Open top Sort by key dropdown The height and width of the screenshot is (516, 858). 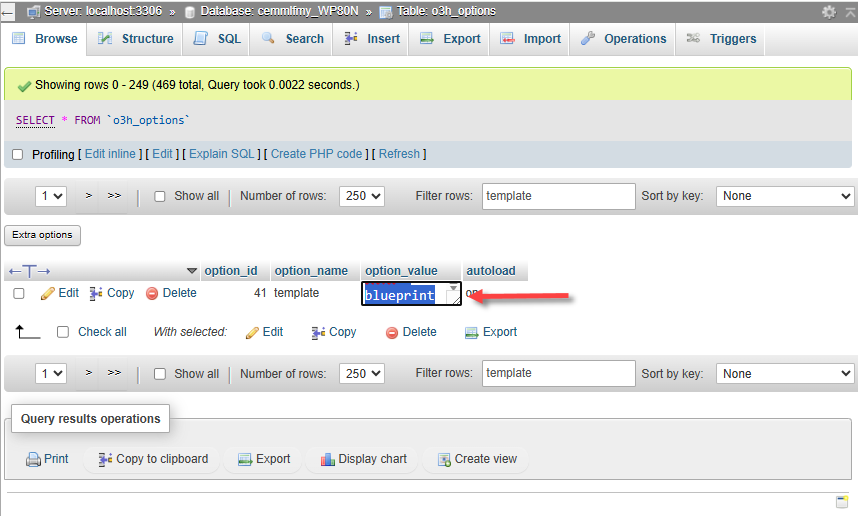pyautogui.click(x=785, y=196)
